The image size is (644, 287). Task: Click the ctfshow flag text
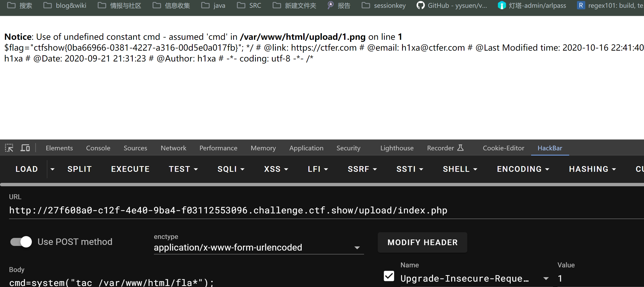pyautogui.click(x=136, y=48)
